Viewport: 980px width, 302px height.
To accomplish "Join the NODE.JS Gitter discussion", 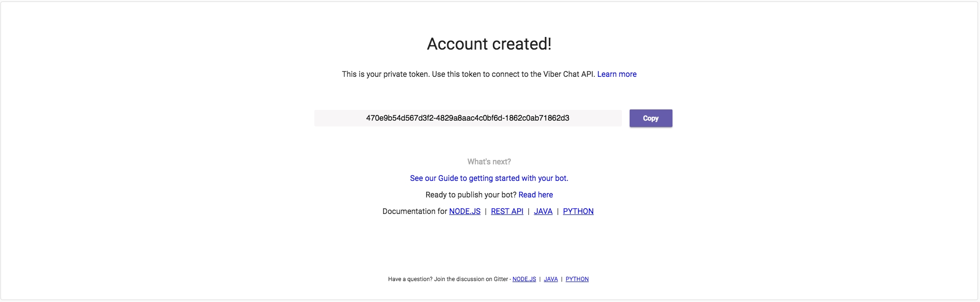I will point(524,279).
